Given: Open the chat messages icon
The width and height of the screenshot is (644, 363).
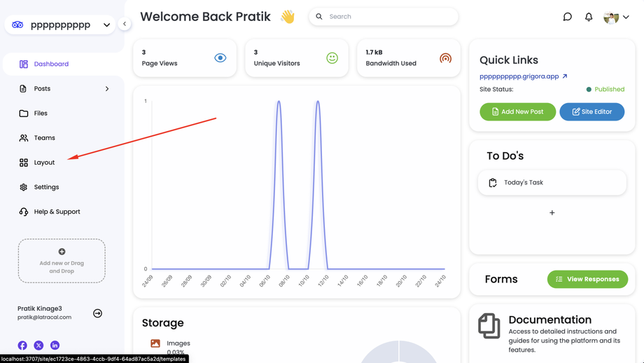Looking at the screenshot, I should click(x=567, y=17).
